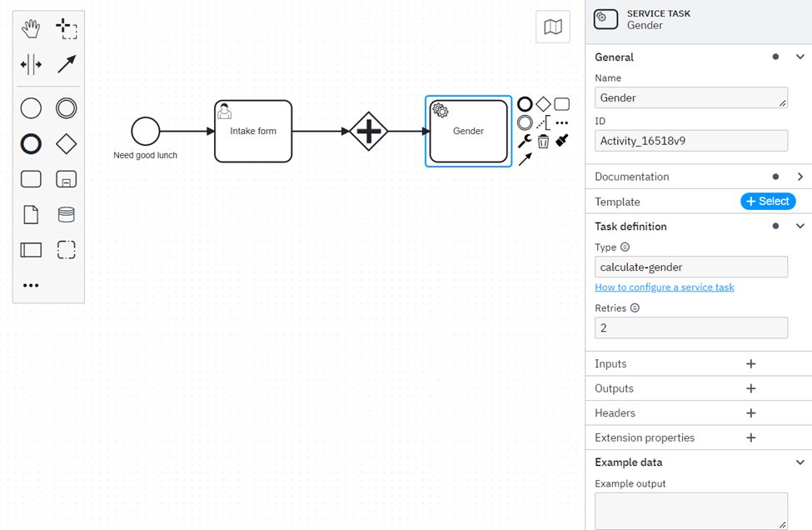This screenshot has height=530, width=812.
Task: Open append-element menu (context pad dots)
Action: [562, 122]
